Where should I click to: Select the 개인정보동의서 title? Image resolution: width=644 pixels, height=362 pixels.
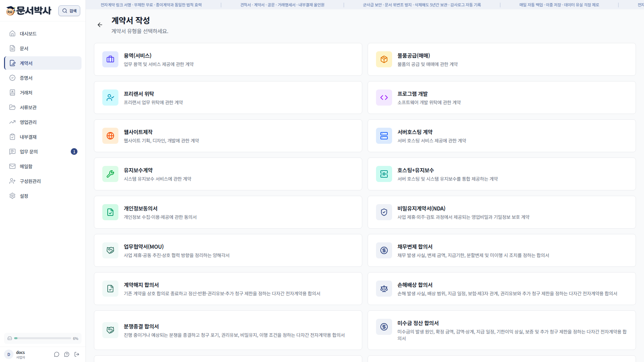click(141, 208)
